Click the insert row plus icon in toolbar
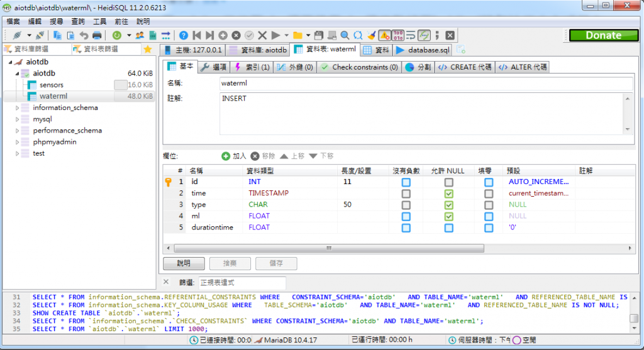This screenshot has width=644, height=350. 223,35
